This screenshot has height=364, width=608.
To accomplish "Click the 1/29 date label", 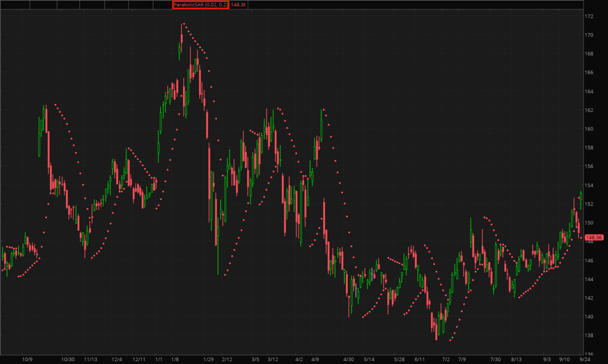I will 208,359.
